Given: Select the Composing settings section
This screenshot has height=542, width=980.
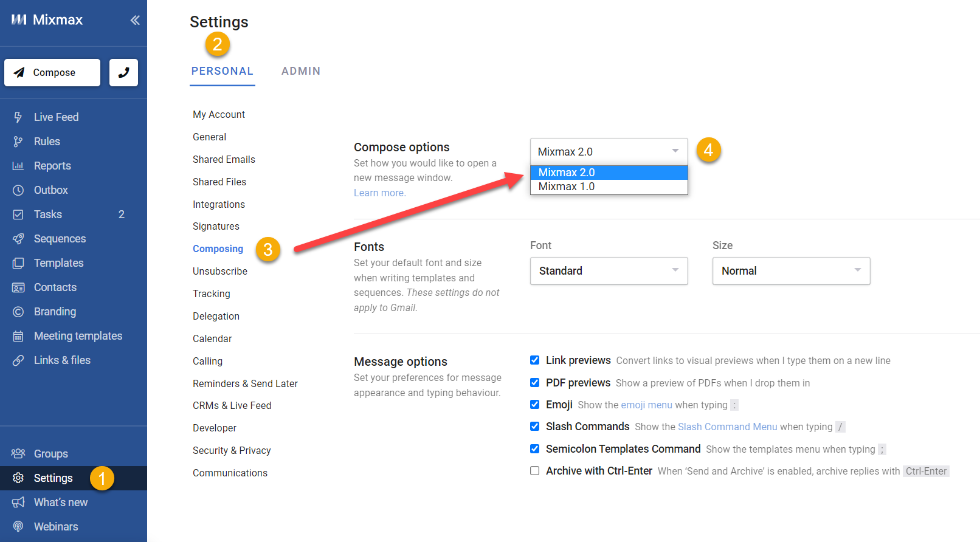Looking at the screenshot, I should [218, 249].
